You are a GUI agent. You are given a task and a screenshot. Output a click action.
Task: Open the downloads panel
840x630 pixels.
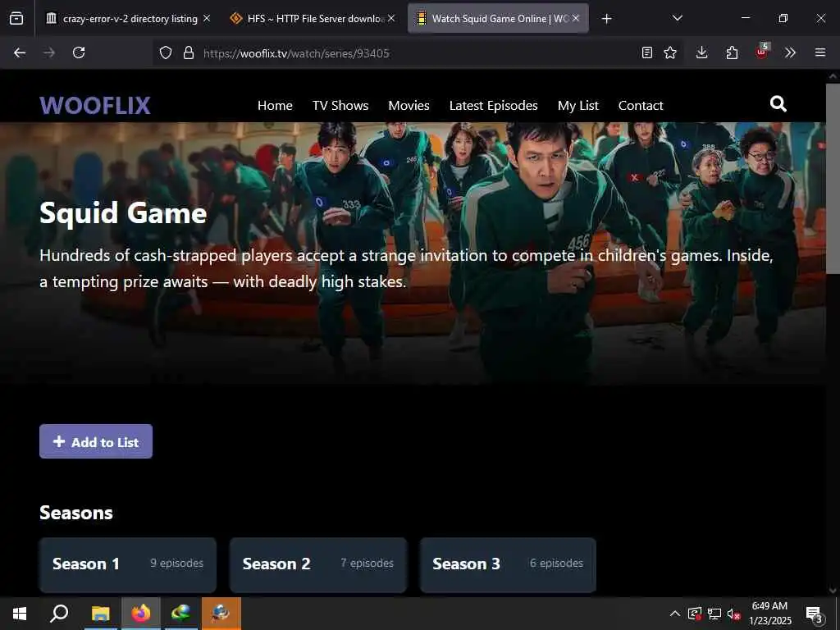click(x=702, y=52)
